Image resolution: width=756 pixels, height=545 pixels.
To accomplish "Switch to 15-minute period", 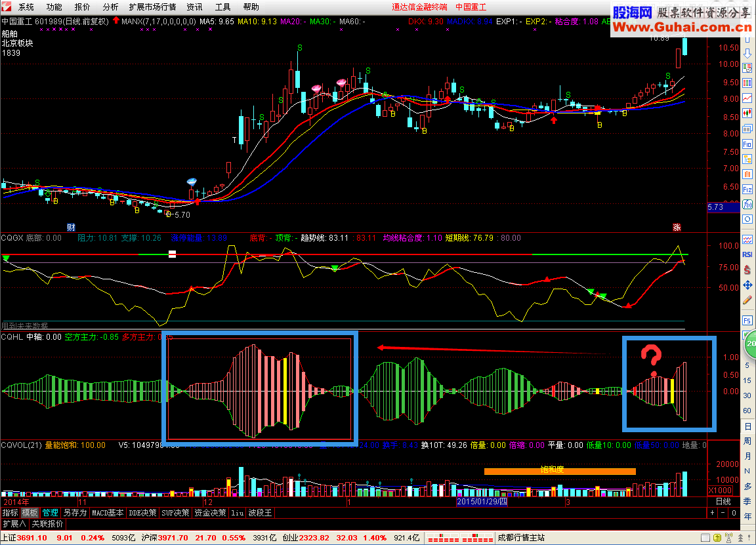I will 747,380.
